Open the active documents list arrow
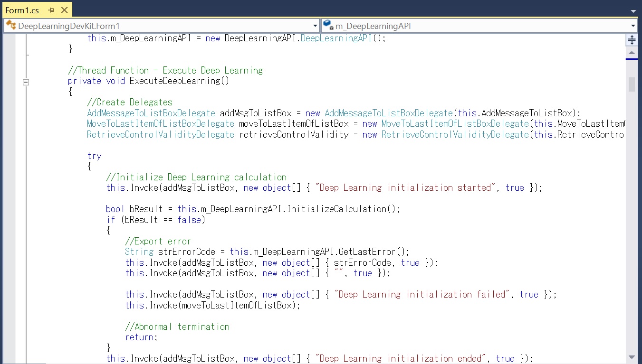The image size is (642, 364). point(633,11)
